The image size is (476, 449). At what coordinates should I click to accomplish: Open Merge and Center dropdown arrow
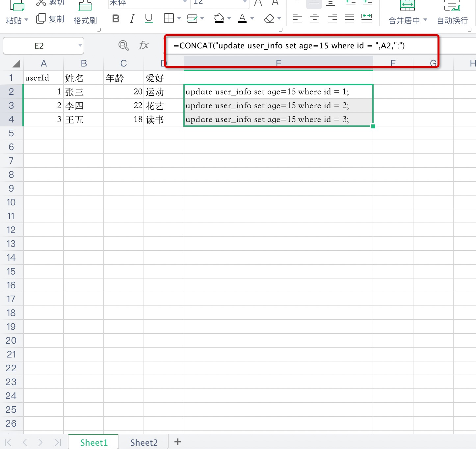[425, 20]
